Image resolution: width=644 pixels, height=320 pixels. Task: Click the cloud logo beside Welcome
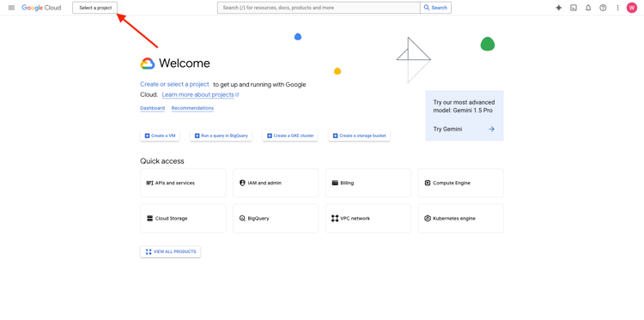[148, 63]
